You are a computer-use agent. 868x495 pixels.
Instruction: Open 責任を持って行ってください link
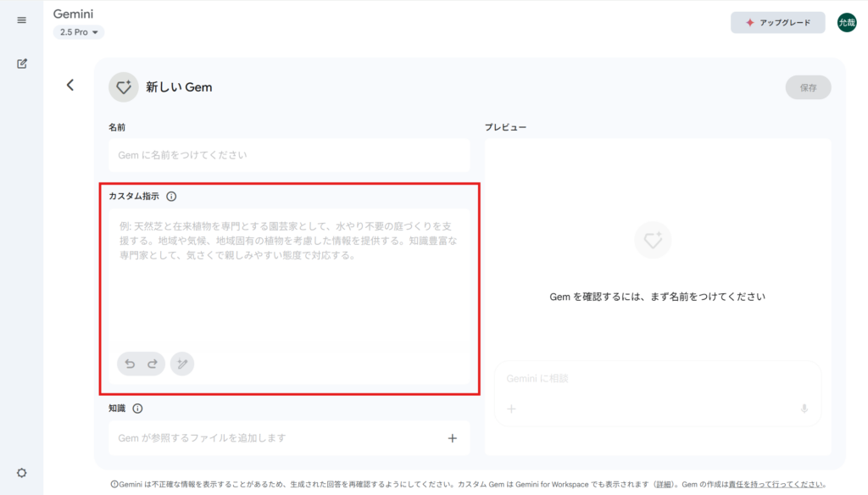[x=776, y=485]
